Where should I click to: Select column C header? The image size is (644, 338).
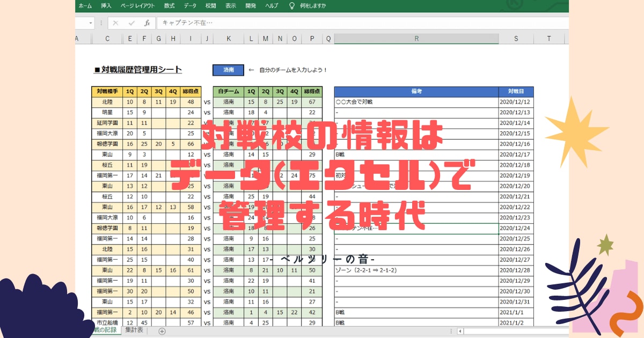[x=107, y=39]
